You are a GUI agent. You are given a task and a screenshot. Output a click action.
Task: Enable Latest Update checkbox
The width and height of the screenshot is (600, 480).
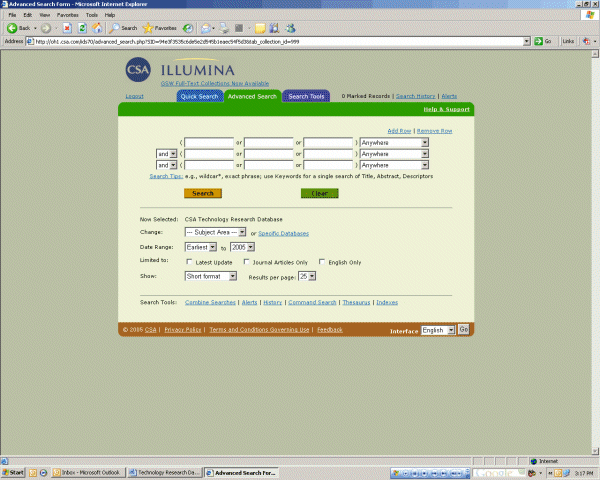point(189,262)
